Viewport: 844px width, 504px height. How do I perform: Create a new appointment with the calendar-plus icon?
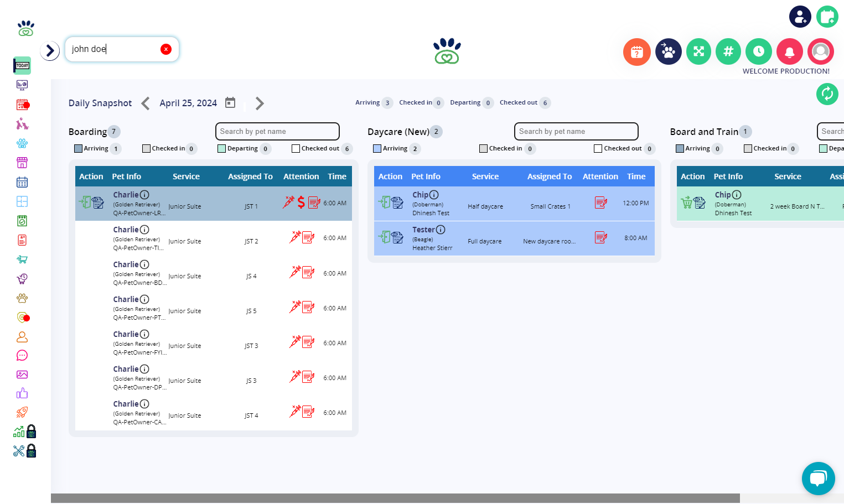click(x=827, y=17)
